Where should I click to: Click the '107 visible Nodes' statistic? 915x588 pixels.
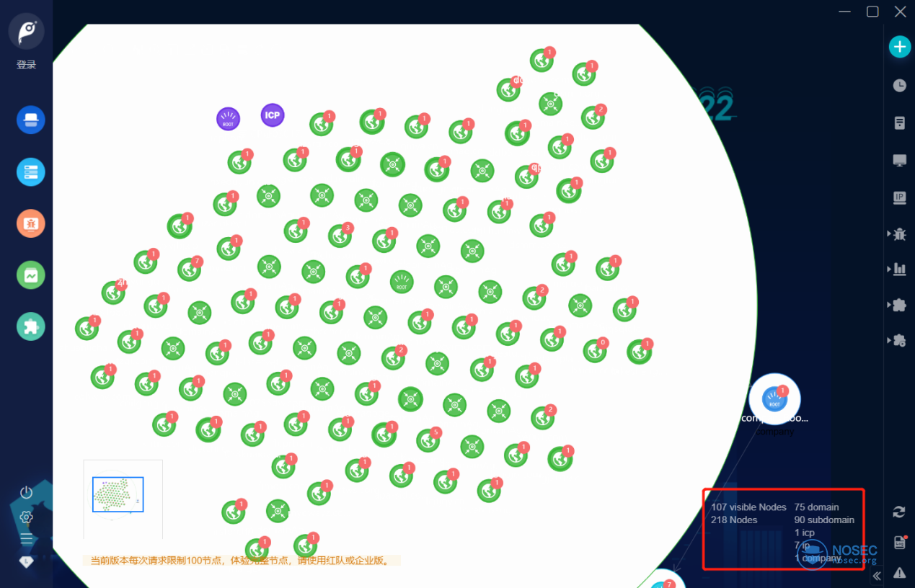[748, 507]
